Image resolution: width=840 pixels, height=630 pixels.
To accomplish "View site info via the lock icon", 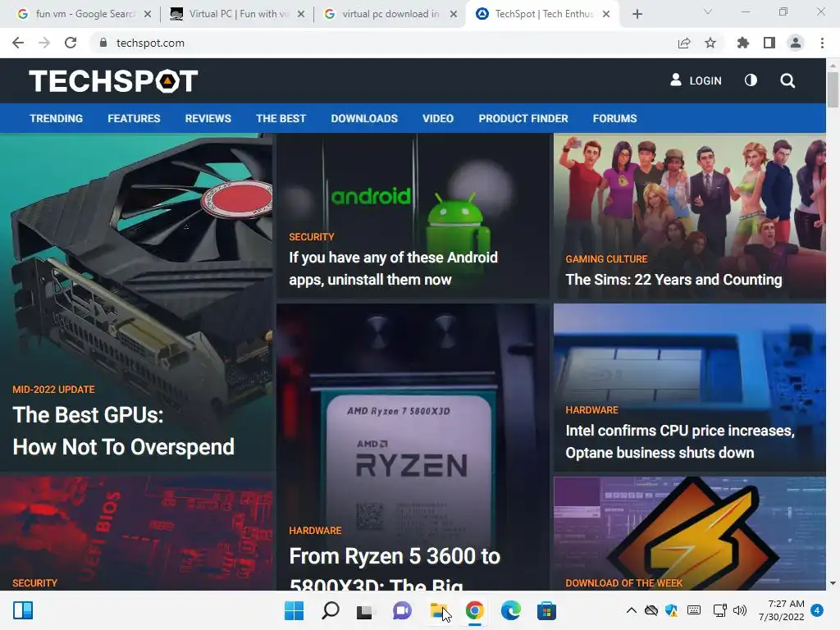I will click(103, 43).
